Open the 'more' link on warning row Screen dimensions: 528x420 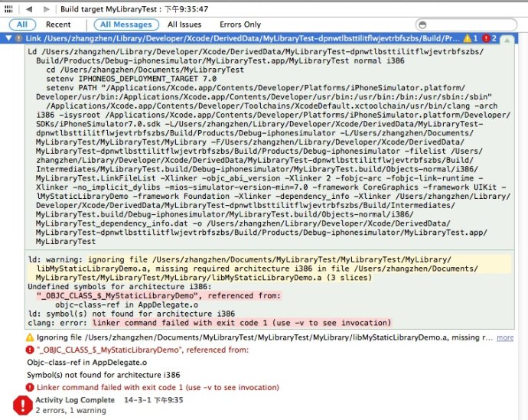point(505,337)
